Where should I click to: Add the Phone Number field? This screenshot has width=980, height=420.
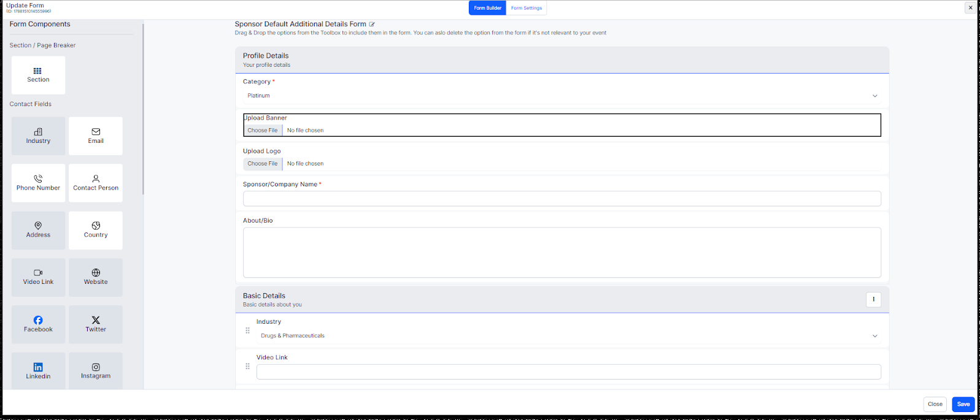[x=38, y=183]
